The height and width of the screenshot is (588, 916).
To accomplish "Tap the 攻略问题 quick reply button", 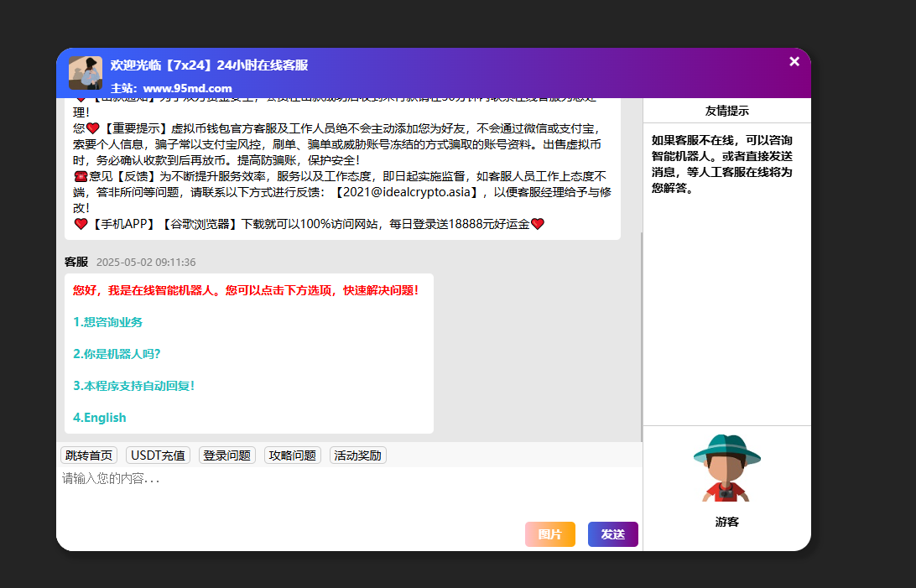I will [x=292, y=455].
